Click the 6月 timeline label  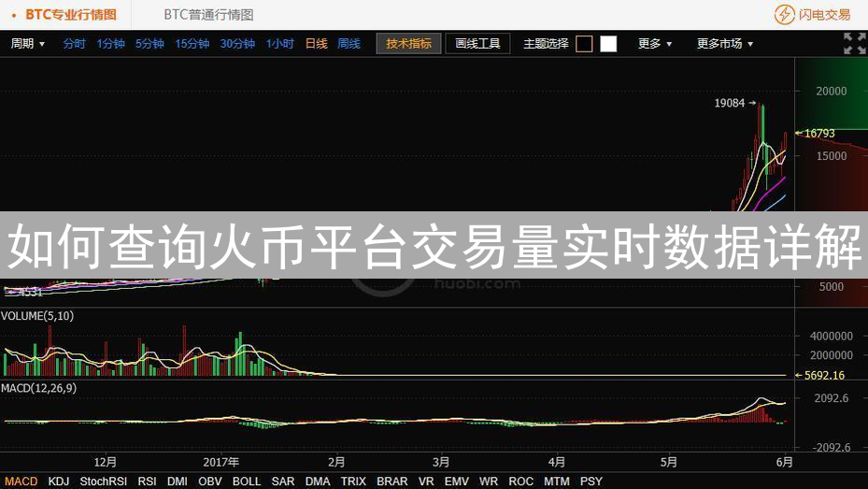785,462
